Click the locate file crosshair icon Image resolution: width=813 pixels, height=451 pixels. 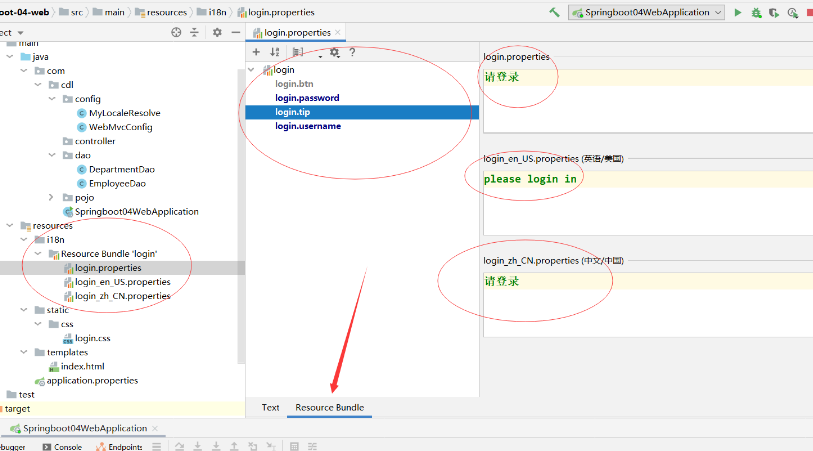[x=176, y=32]
